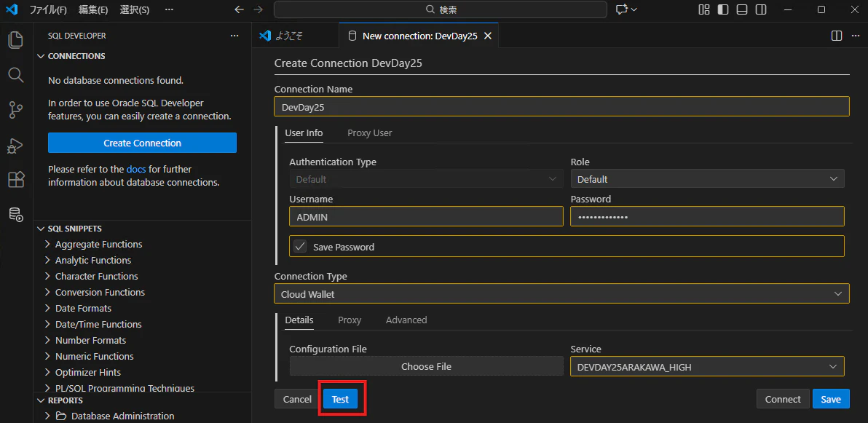Open the Copilot dropdown arrow
Viewport: 868px width, 423px height.
[x=634, y=9]
